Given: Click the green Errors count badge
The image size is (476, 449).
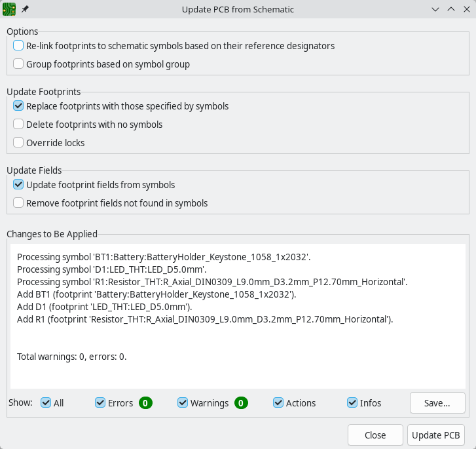Looking at the screenshot, I should [145, 403].
